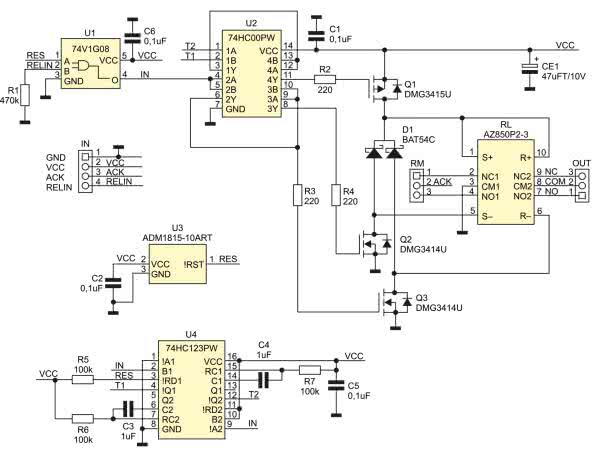Screen dimensions: 600x457
Task: Click the OUT three-pin connector
Action: pos(577,182)
